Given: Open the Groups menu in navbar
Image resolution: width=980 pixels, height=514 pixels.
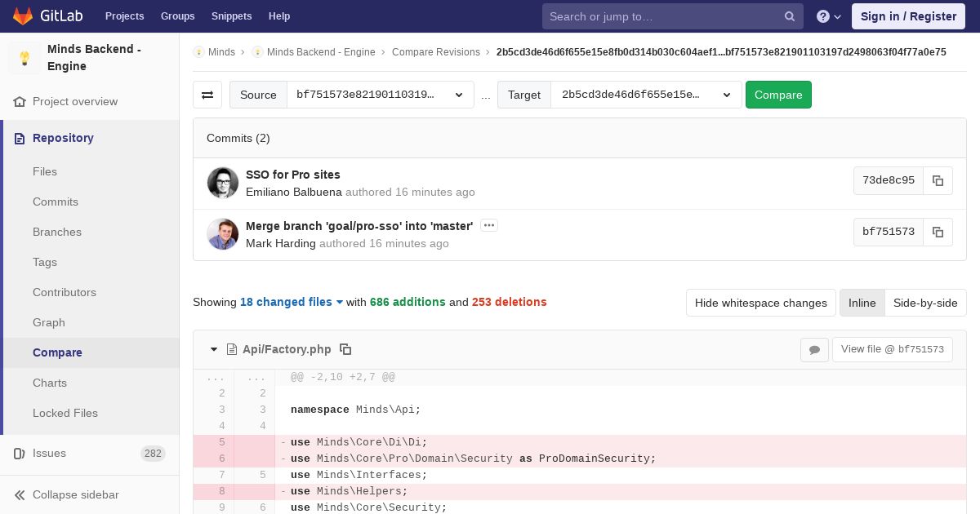Looking at the screenshot, I should 177,16.
